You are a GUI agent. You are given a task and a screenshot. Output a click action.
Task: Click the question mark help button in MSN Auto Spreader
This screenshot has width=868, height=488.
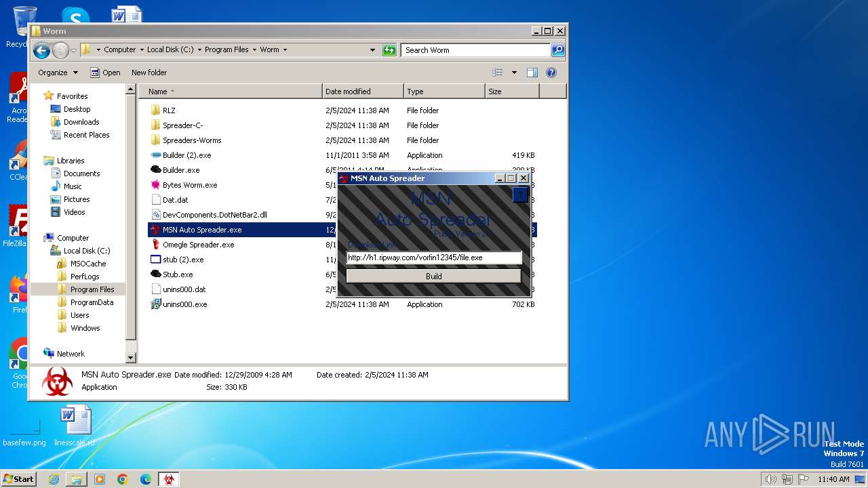click(x=519, y=195)
